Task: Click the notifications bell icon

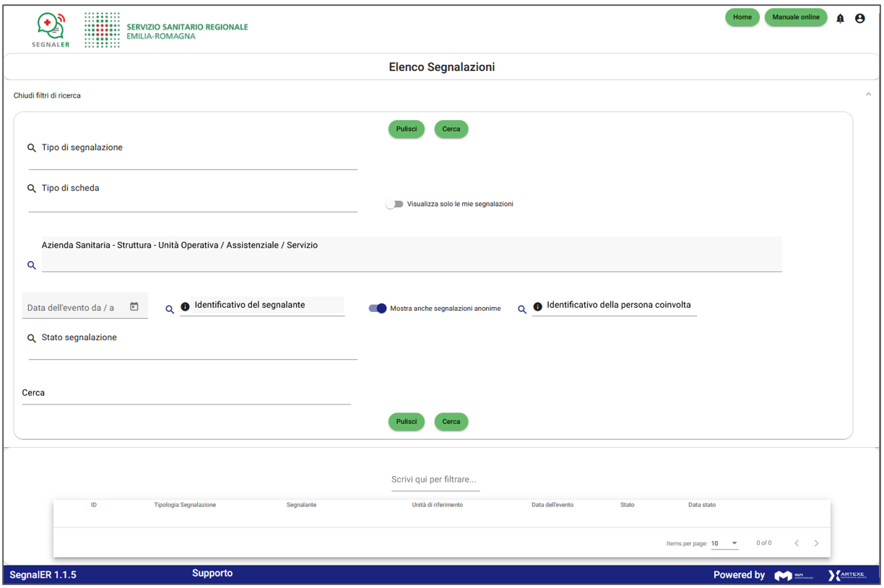Action: 840,19
